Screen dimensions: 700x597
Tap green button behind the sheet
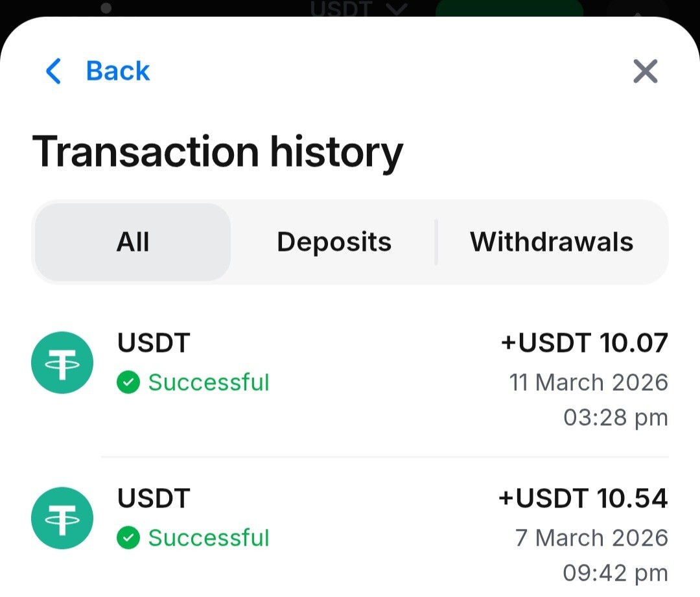509,8
